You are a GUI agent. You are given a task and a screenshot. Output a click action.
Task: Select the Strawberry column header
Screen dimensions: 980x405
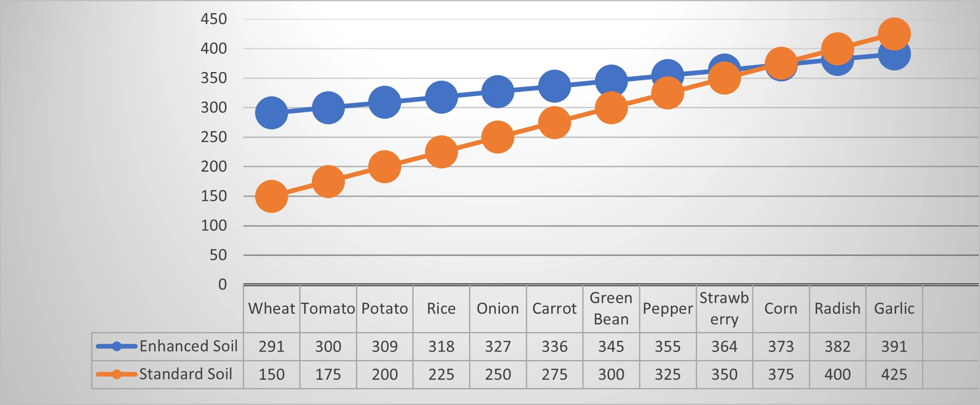tap(724, 309)
